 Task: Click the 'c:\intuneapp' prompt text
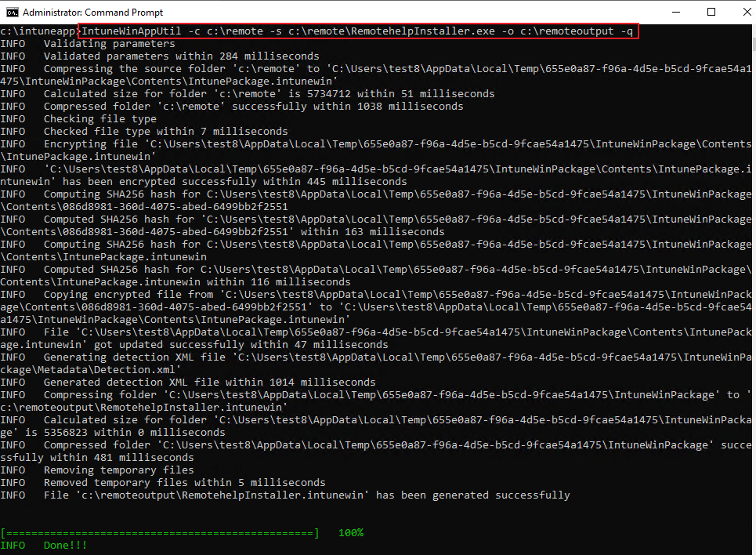coord(39,31)
